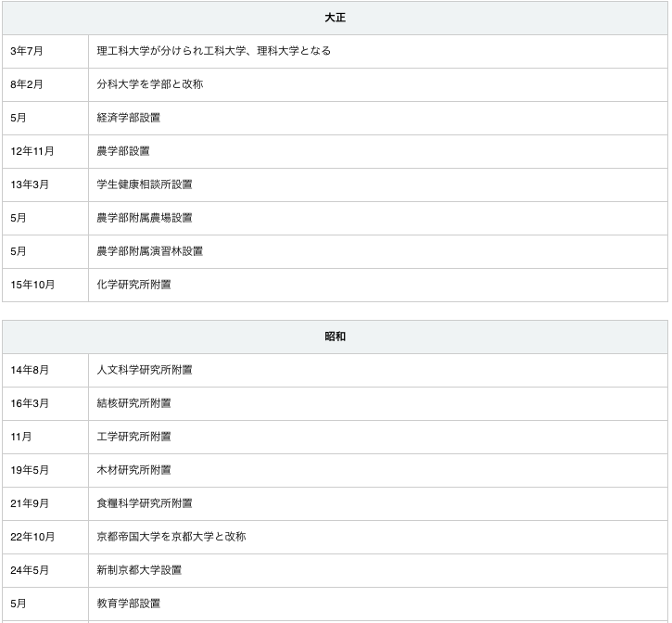Click the date cell 22年10月
This screenshot has width=672, height=623.
[x=45, y=538]
